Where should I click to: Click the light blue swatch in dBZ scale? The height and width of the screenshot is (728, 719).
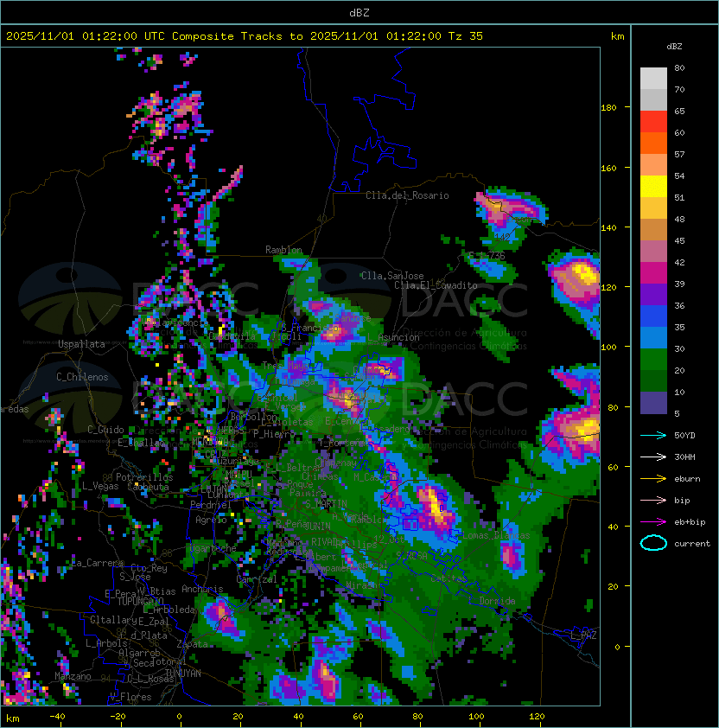click(653, 338)
